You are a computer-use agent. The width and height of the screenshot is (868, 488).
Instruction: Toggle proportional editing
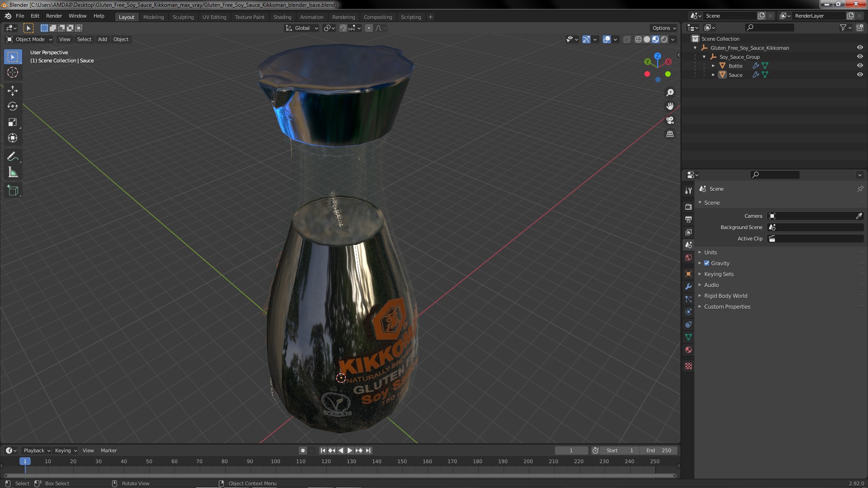coord(369,28)
